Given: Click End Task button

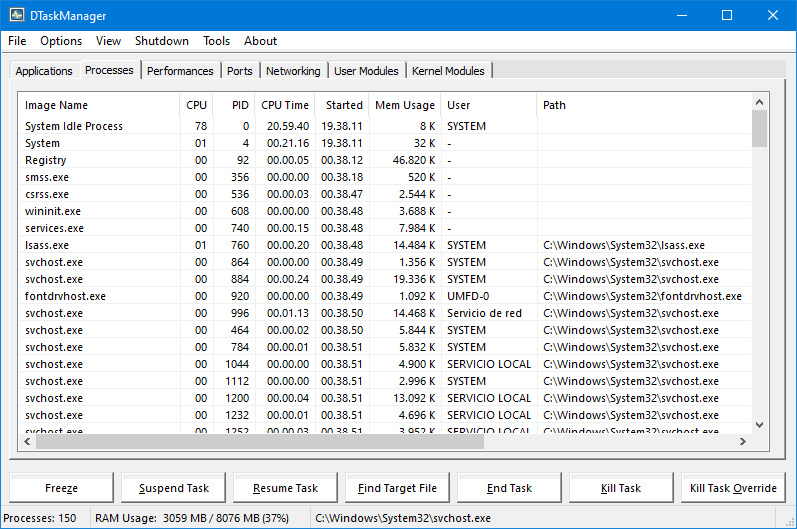Looking at the screenshot, I should [x=509, y=488].
